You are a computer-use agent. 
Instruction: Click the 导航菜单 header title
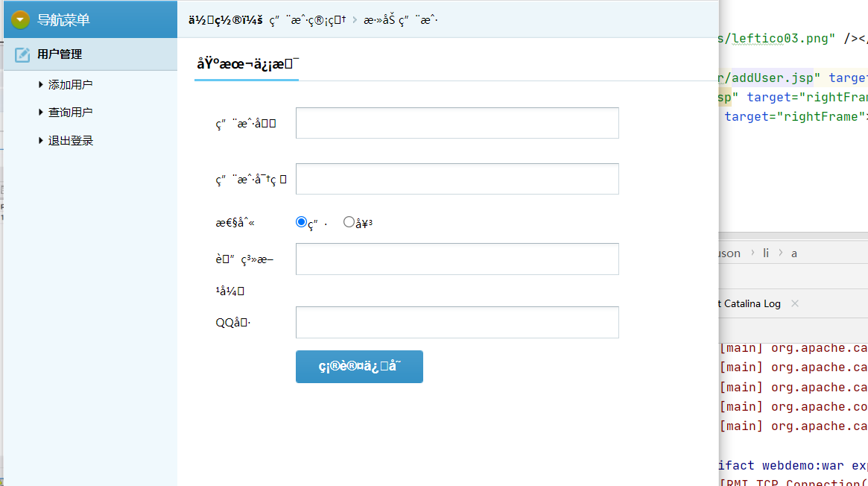[63, 20]
